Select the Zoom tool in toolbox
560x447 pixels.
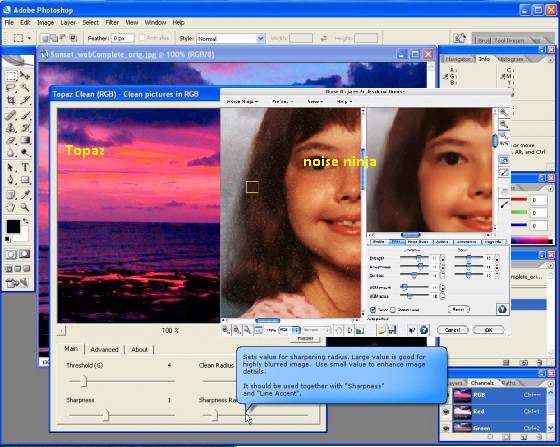25,207
